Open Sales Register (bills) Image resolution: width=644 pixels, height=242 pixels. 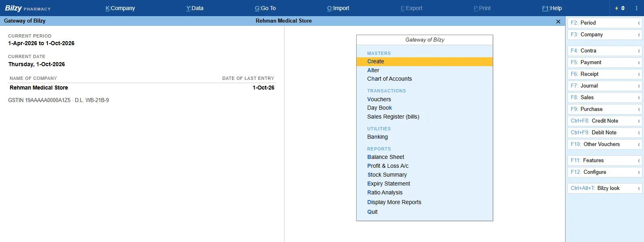tap(425, 117)
